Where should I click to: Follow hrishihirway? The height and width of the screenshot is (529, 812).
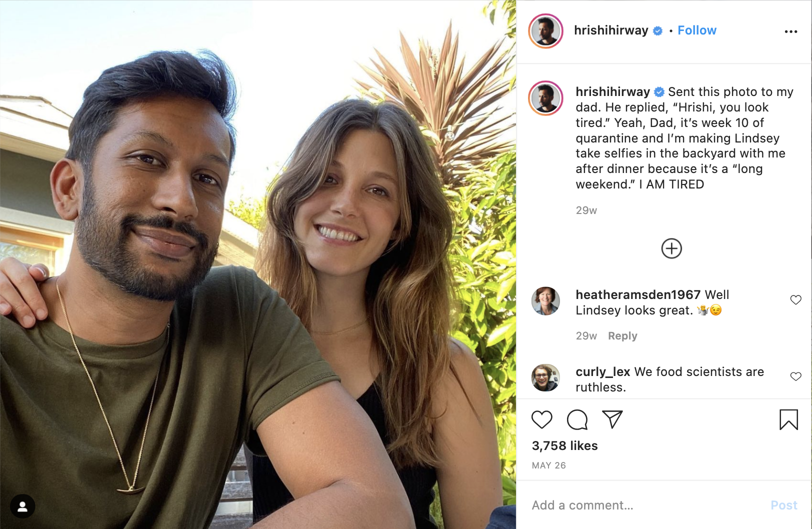click(x=696, y=30)
